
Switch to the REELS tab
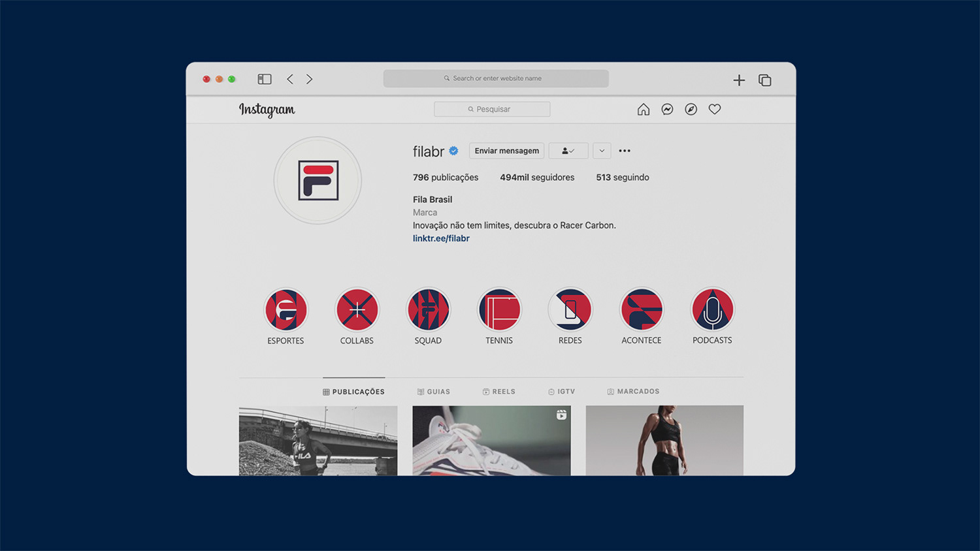499,392
